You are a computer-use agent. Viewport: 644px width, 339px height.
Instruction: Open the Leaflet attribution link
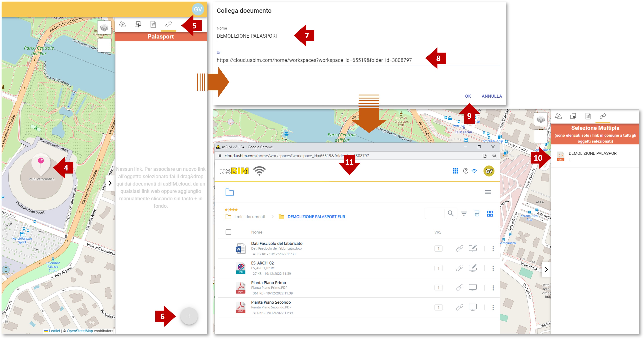click(x=54, y=331)
